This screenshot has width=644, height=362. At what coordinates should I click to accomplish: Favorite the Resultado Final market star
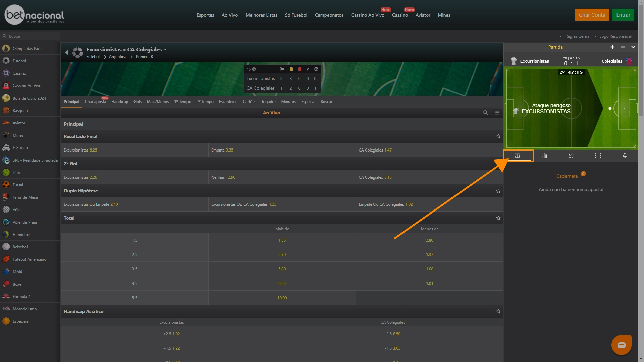(498, 136)
